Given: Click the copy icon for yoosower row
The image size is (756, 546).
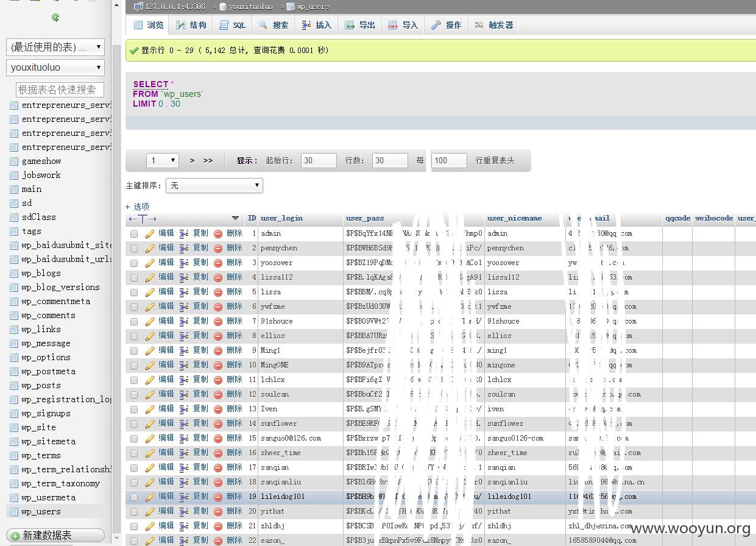Looking at the screenshot, I should (184, 263).
